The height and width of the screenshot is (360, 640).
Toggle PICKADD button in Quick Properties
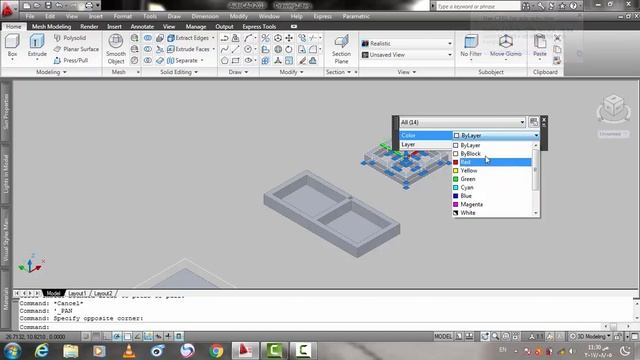pyautogui.click(x=533, y=122)
